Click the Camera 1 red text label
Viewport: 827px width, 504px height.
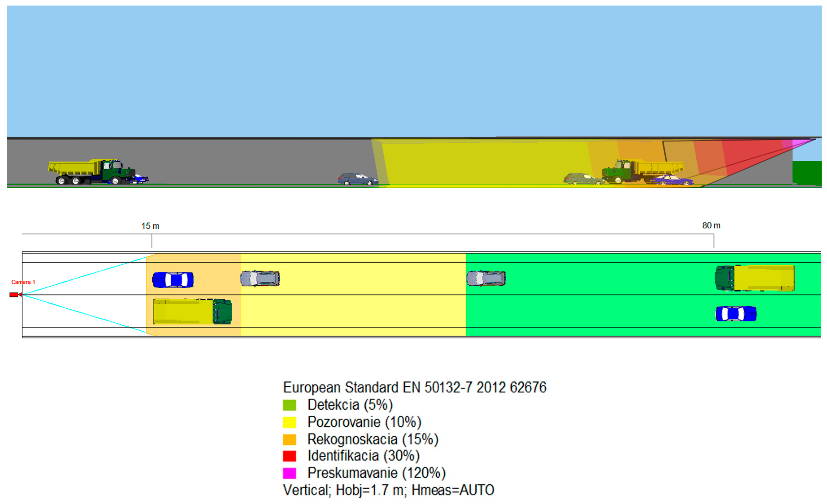coord(23,282)
